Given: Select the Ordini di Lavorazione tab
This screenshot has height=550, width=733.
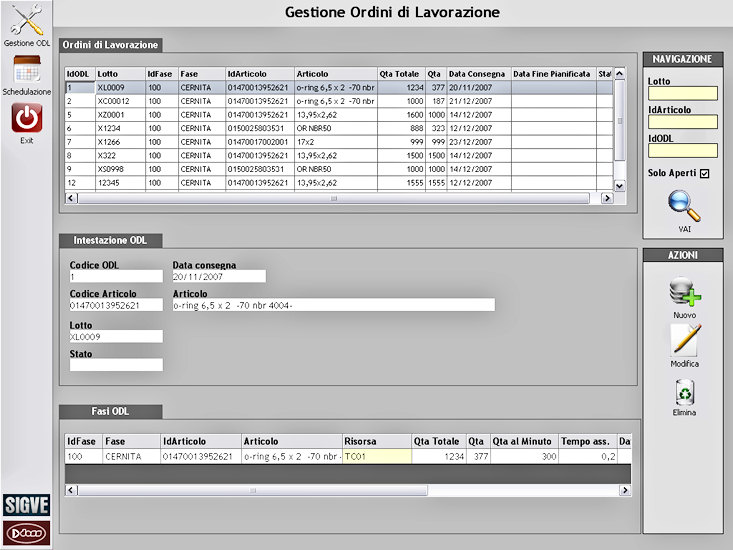Looking at the screenshot, I should pos(110,45).
